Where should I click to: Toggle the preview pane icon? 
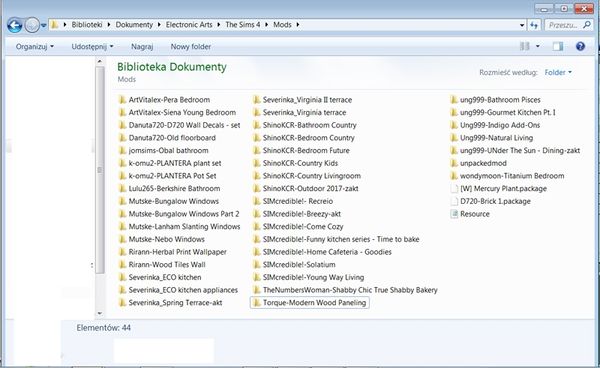(558, 46)
